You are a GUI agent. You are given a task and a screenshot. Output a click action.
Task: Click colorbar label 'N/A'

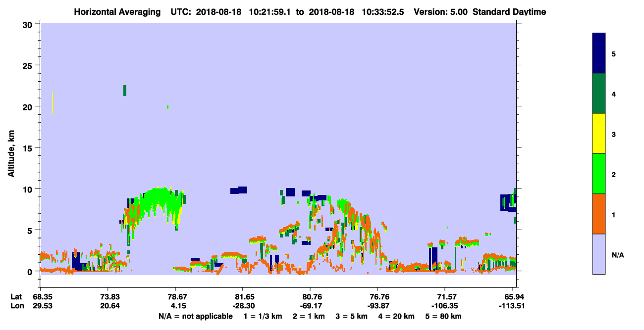tap(617, 255)
